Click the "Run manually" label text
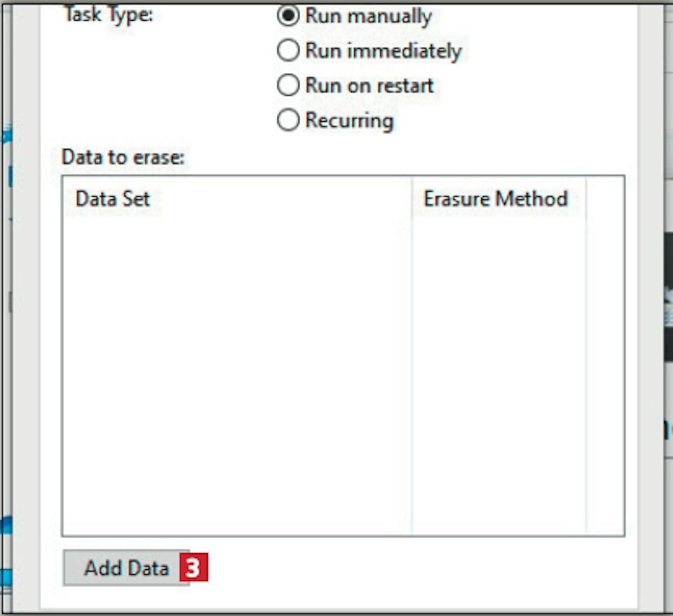Image resolution: width=673 pixels, height=616 pixels. [368, 16]
